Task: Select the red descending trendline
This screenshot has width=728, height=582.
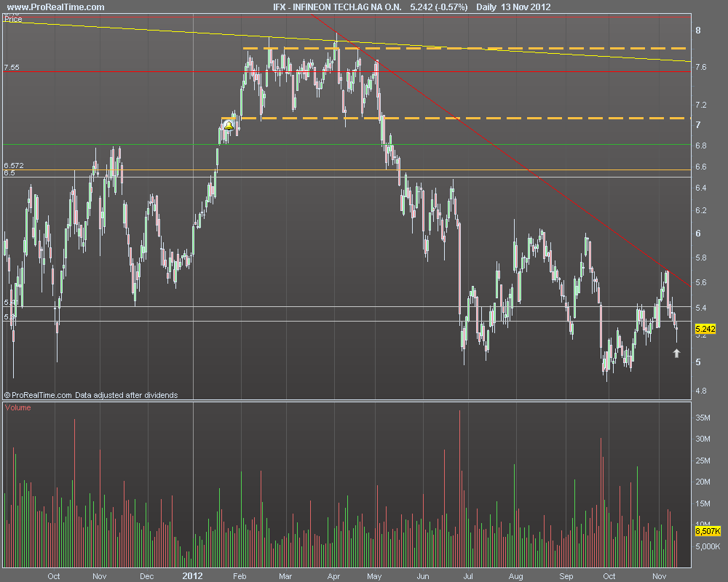Action: point(502,151)
